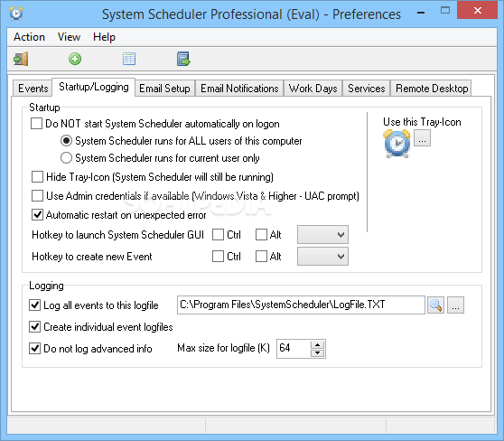This screenshot has width=504, height=441.
Task: Decrease max logfile size with down arrow
Action: pyautogui.click(x=318, y=352)
